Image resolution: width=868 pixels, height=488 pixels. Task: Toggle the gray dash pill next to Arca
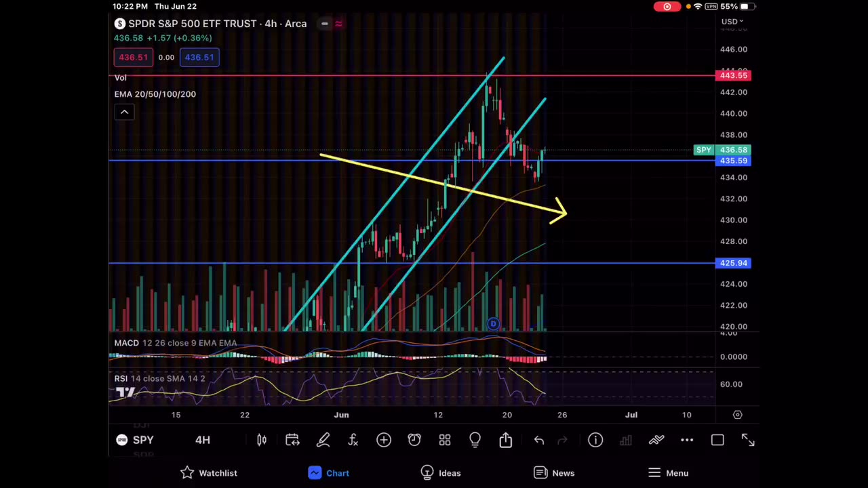coord(324,24)
